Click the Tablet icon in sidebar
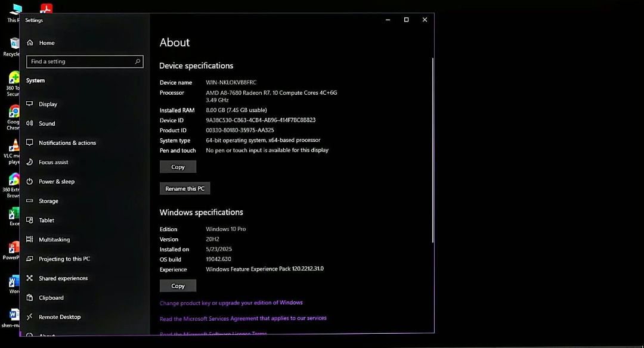The image size is (644, 348). [x=30, y=220]
